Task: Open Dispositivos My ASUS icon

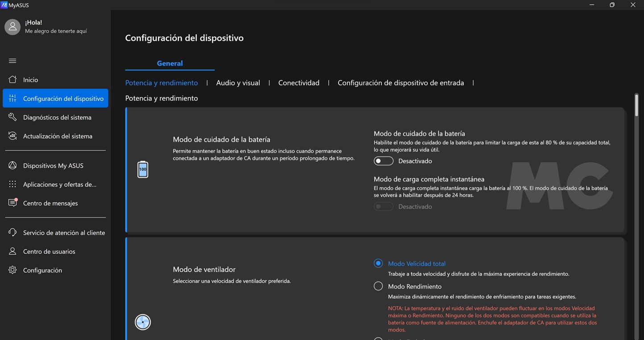Action: tap(12, 166)
